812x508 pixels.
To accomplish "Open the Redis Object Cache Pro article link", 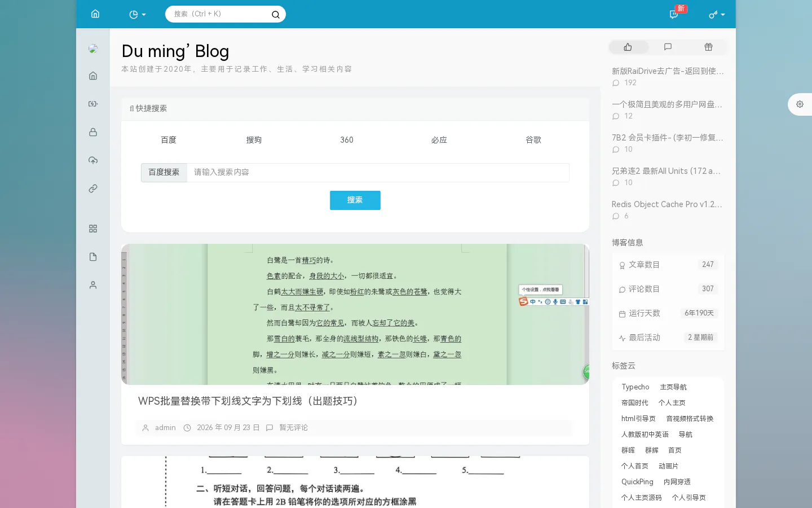I will (667, 204).
